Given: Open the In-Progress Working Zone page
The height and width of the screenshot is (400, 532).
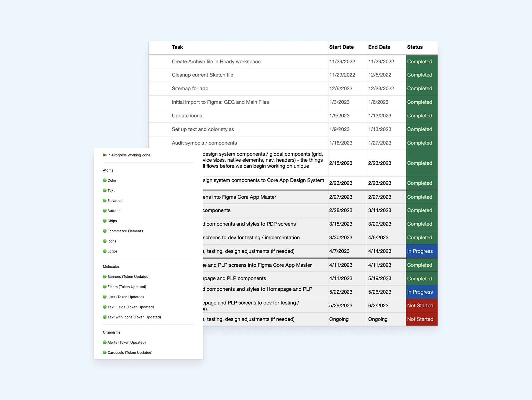Looking at the screenshot, I should pyautogui.click(x=129, y=155).
